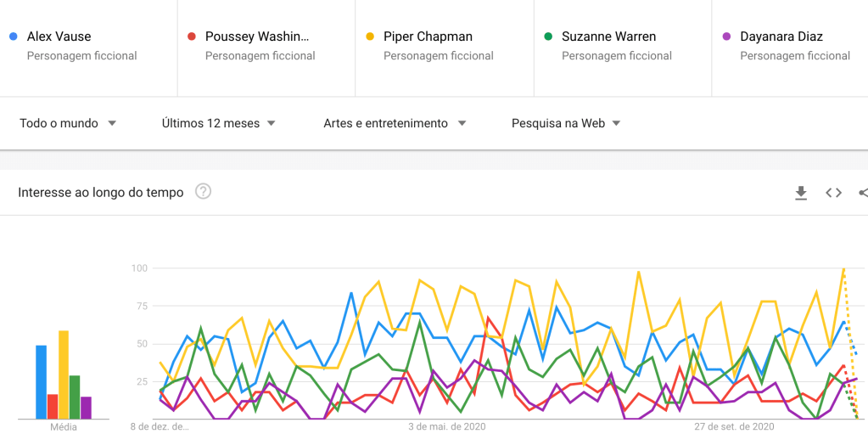Click the red dot beside Poussey Washington
The height and width of the screenshot is (445, 868).
191,37
